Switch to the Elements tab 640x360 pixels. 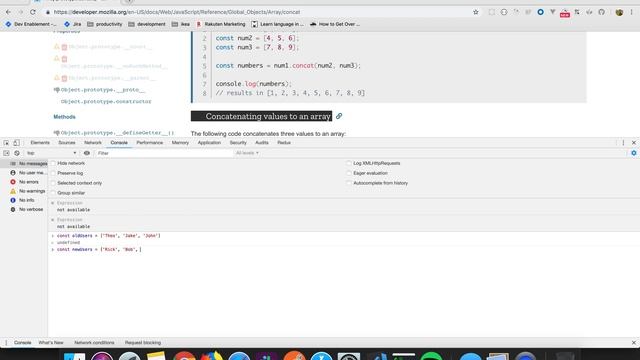pyautogui.click(x=40, y=143)
